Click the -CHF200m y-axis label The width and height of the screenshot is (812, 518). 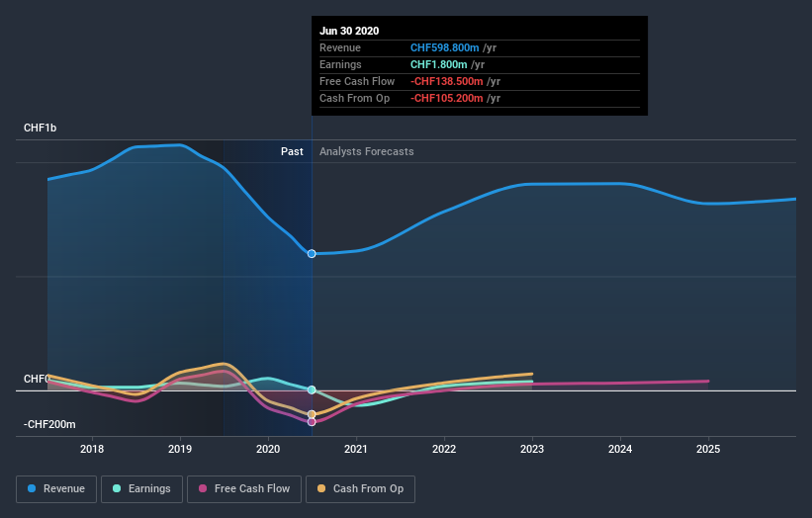[49, 424]
